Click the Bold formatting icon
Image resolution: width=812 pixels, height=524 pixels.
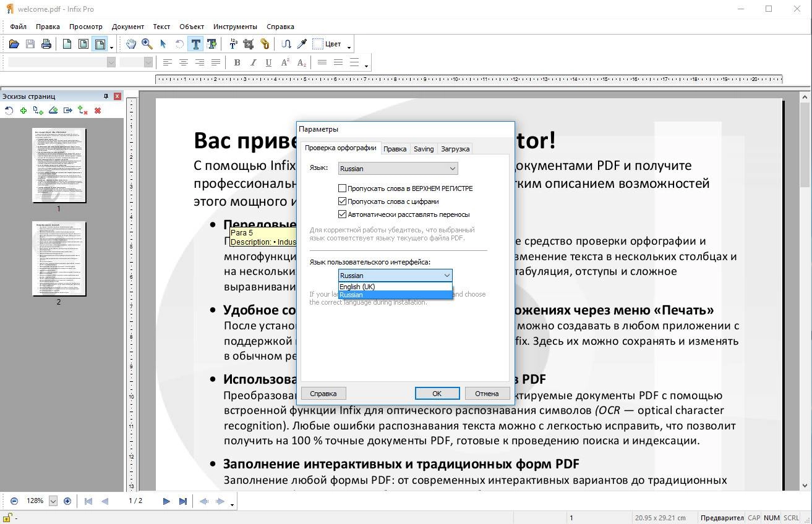coord(237,62)
